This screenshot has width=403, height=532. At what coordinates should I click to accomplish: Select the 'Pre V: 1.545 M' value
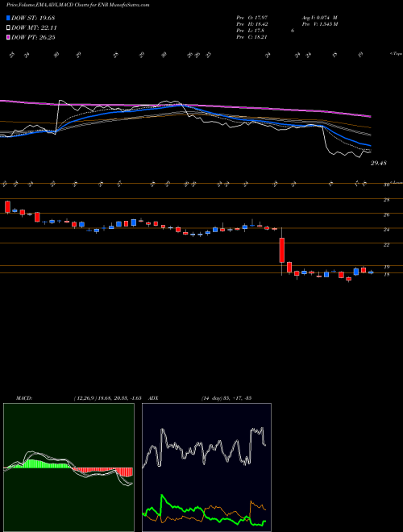pos(320,24)
